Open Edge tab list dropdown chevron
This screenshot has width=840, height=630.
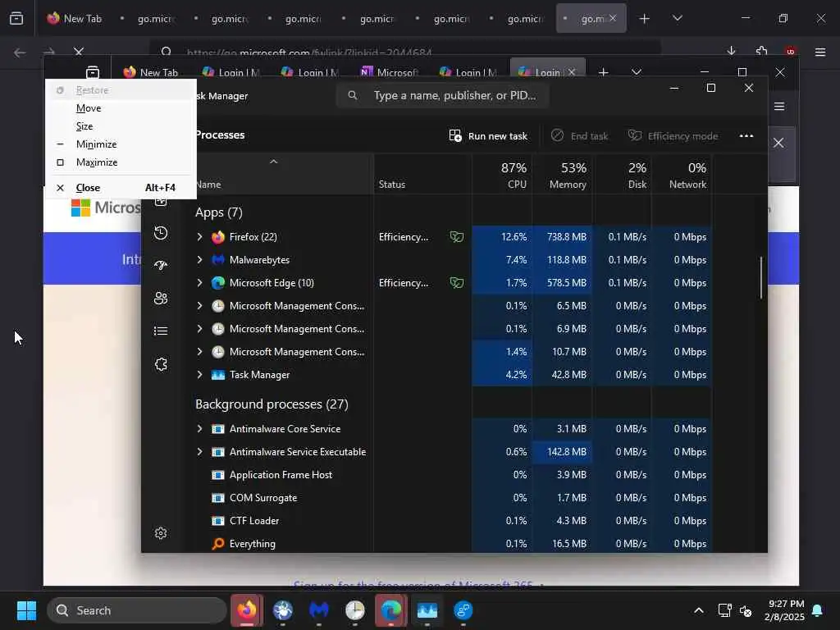[637, 72]
